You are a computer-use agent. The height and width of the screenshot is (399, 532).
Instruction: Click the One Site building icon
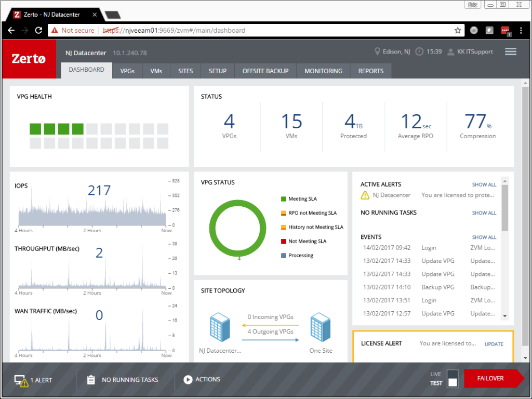pos(320,327)
